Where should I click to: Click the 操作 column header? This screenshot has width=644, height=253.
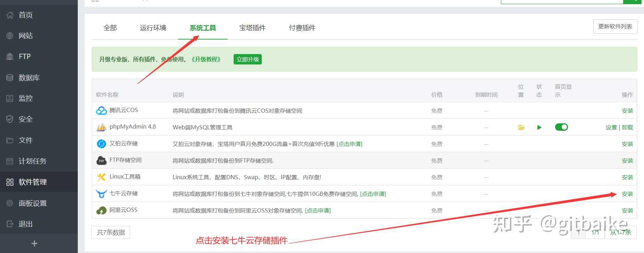(x=627, y=95)
